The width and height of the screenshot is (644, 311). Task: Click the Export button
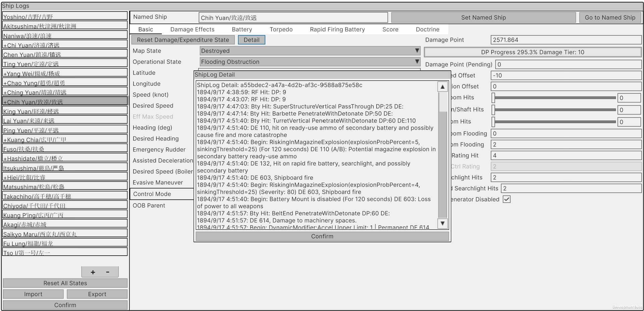coord(97,294)
